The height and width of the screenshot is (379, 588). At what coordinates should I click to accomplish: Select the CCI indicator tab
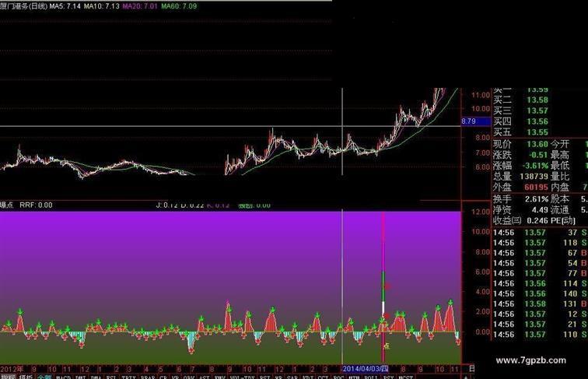tap(324, 377)
